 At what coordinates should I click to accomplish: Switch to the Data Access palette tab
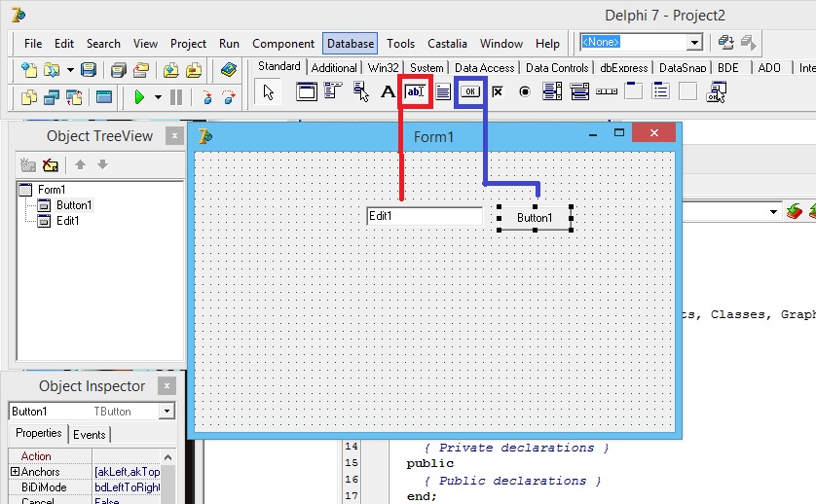point(484,67)
